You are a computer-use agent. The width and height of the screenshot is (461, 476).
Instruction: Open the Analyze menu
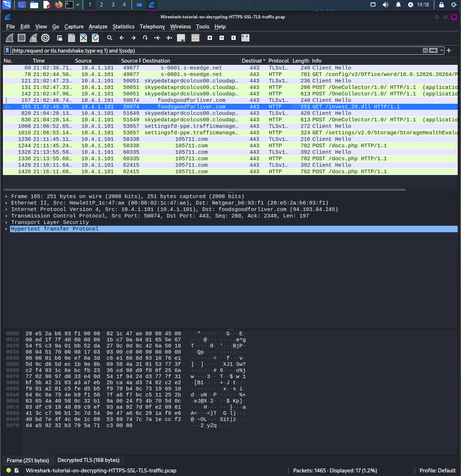(x=98, y=27)
